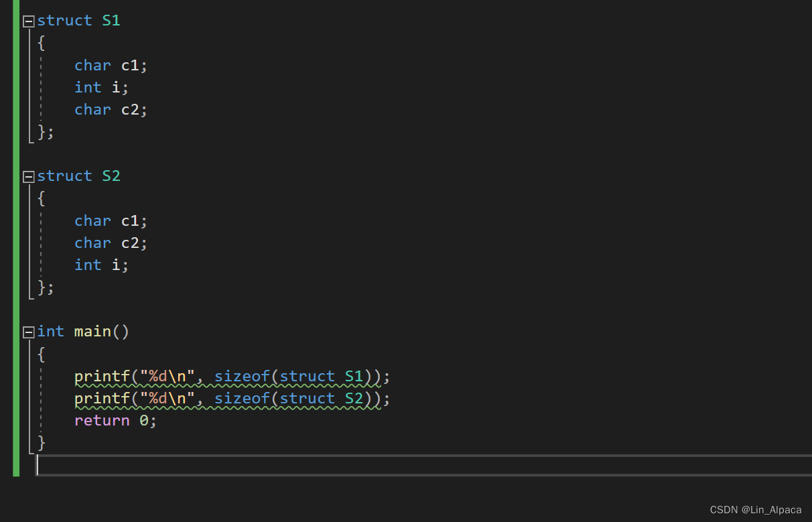812x522 pixels.
Task: Click the sizeof keyword for struct S1
Action: pos(242,377)
